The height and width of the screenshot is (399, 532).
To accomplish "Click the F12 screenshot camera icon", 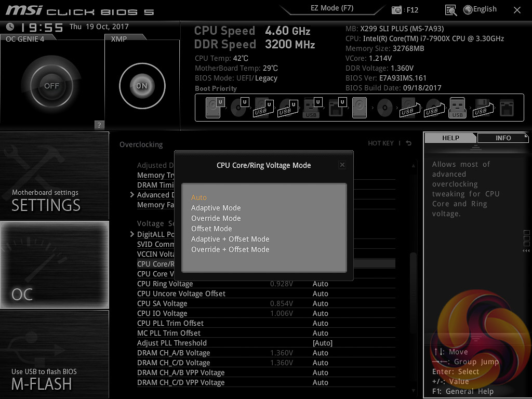I will click(x=396, y=10).
